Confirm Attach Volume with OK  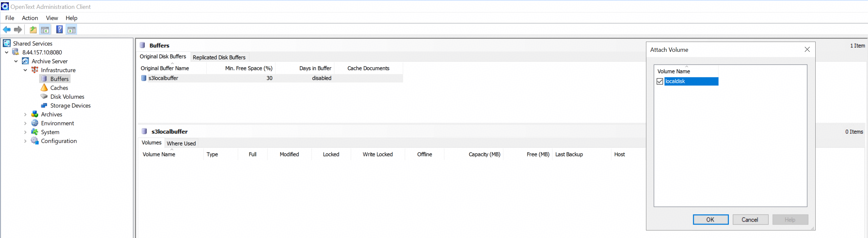click(710, 219)
